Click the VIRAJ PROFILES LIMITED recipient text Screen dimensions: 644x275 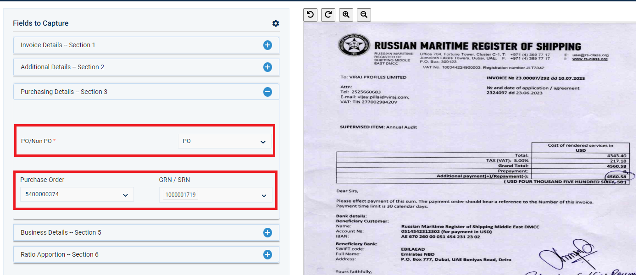click(x=377, y=77)
